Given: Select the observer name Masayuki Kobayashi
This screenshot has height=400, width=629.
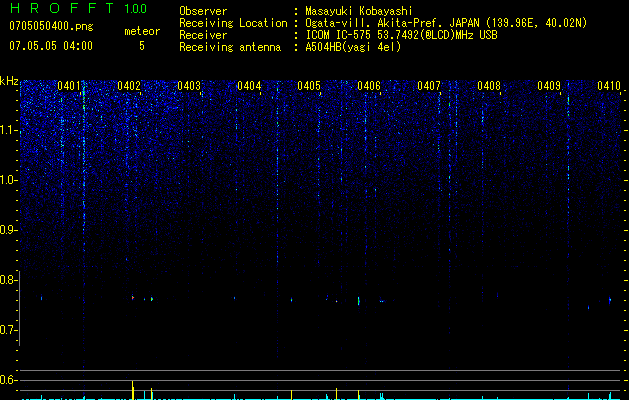Looking at the screenshot, I should [359, 11].
